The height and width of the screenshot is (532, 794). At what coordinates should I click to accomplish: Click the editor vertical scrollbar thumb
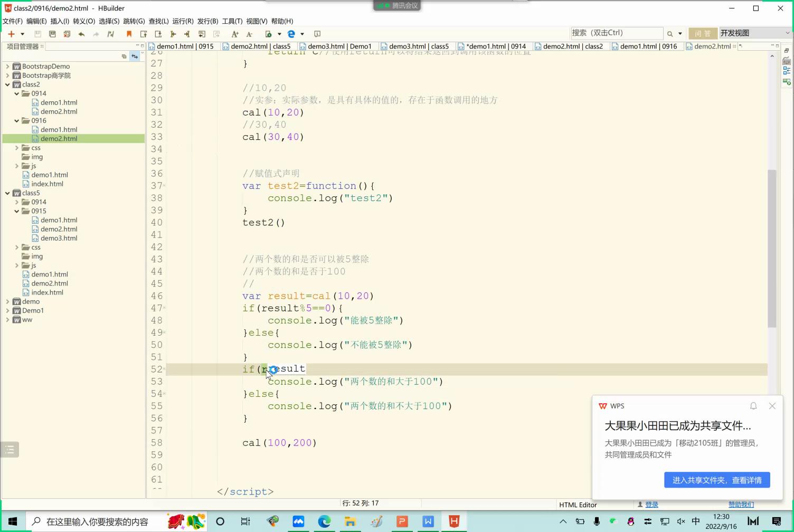(x=772, y=248)
